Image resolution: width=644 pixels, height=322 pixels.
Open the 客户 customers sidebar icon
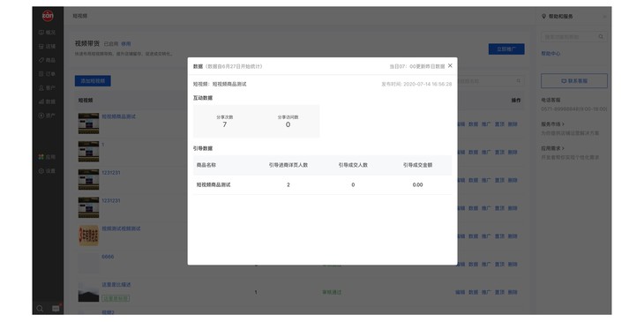(41, 88)
